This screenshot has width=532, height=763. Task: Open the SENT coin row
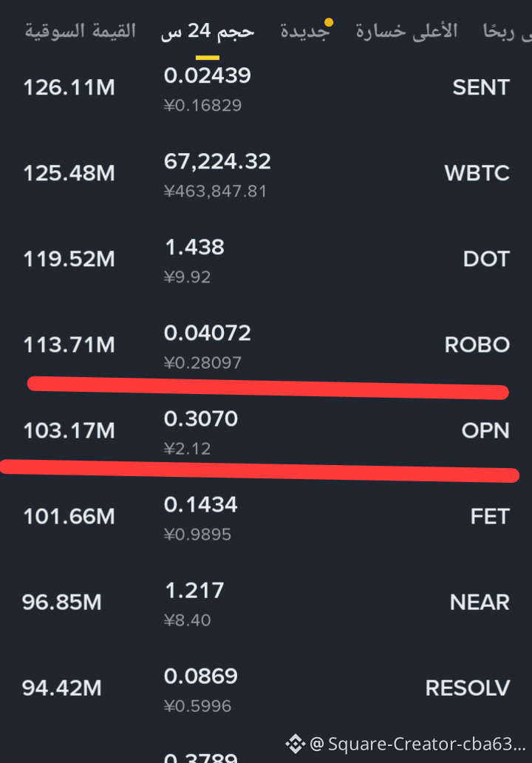tap(266, 88)
